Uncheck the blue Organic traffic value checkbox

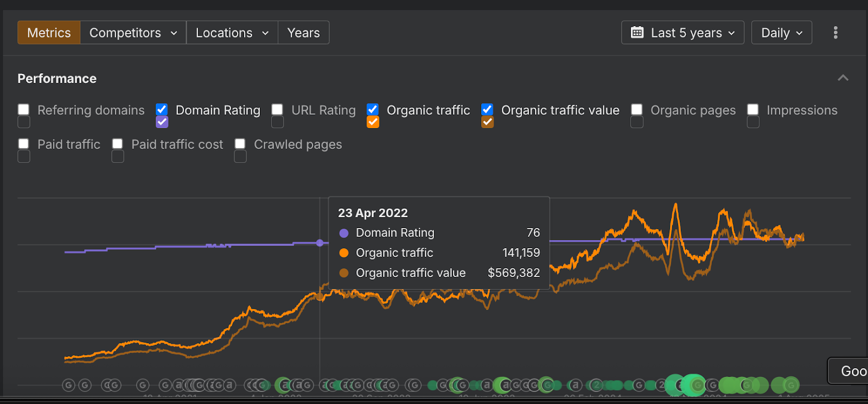[x=487, y=109]
